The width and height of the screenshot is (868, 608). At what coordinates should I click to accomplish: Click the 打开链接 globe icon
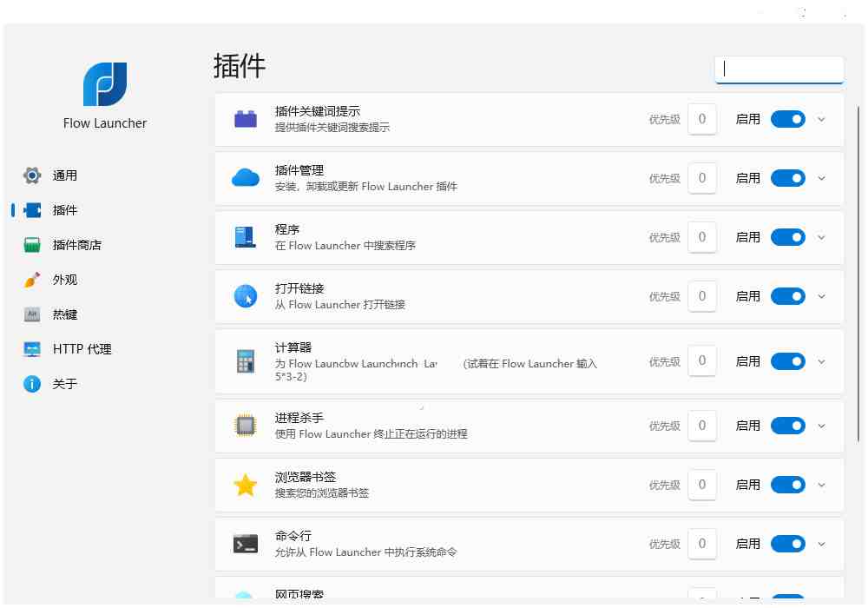pyautogui.click(x=246, y=295)
